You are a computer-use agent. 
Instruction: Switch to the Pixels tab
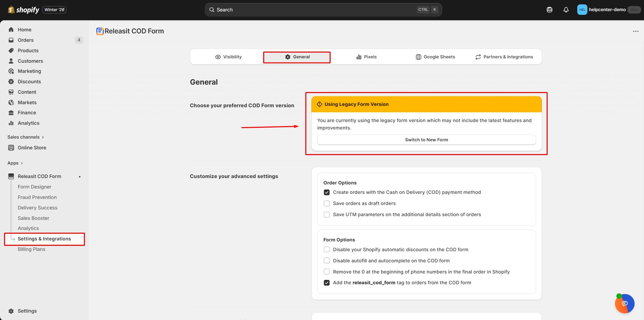tap(366, 57)
